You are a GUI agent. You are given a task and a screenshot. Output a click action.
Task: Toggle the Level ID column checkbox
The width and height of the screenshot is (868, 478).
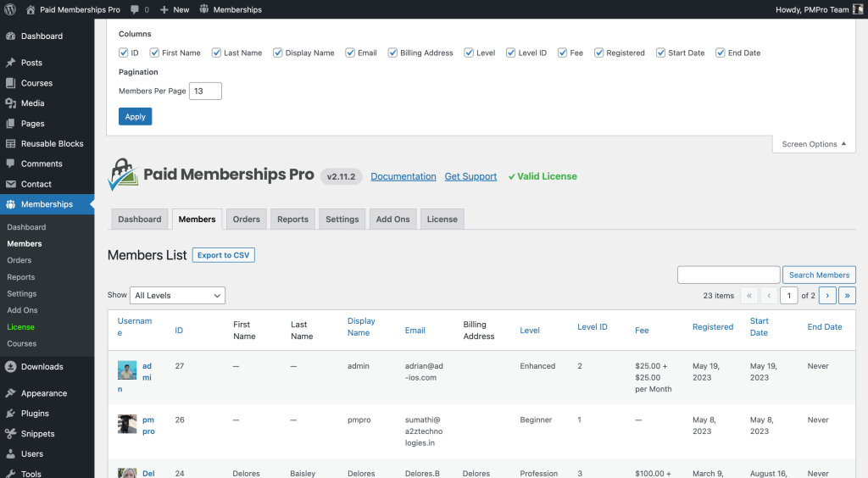click(511, 53)
